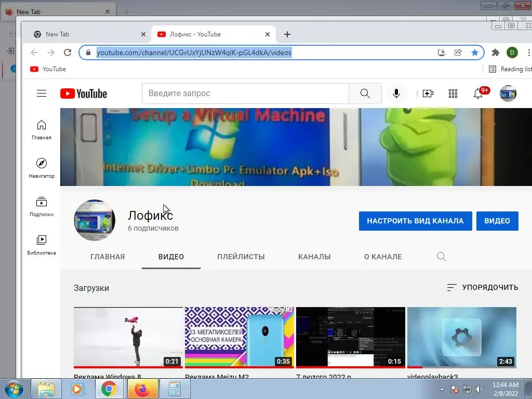Open the ПЛЕЙЛИСТЫ channel tab
The width and height of the screenshot is (532, 399).
[x=241, y=257]
